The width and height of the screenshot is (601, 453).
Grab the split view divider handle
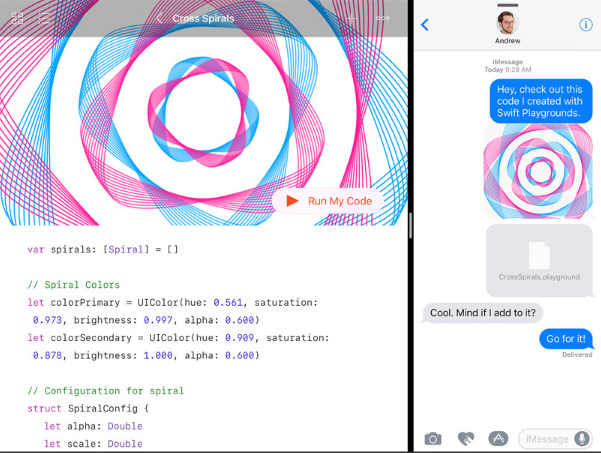(x=411, y=226)
